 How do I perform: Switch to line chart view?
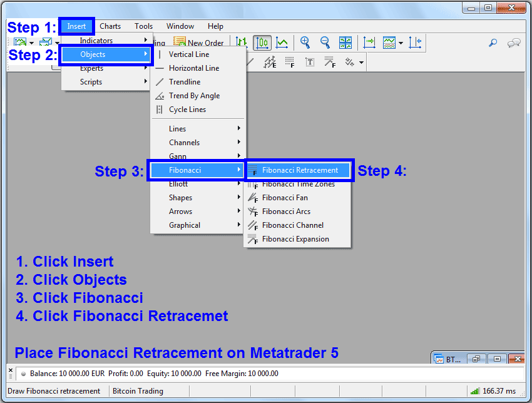click(282, 43)
